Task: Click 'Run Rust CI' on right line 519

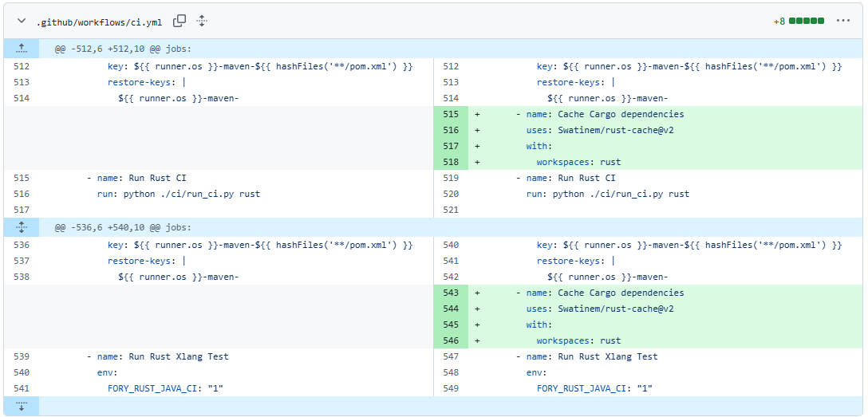Action: (x=587, y=178)
